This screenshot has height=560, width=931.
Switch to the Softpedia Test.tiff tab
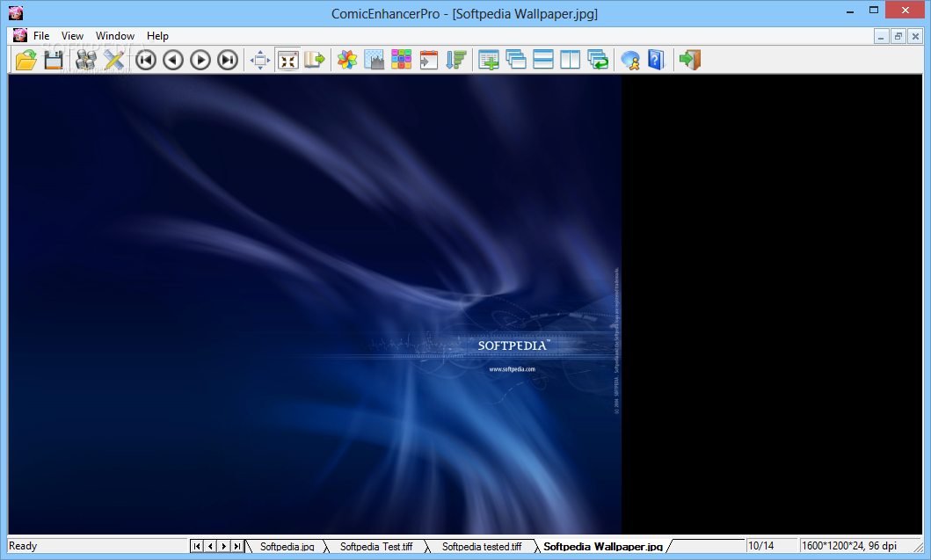click(376, 546)
